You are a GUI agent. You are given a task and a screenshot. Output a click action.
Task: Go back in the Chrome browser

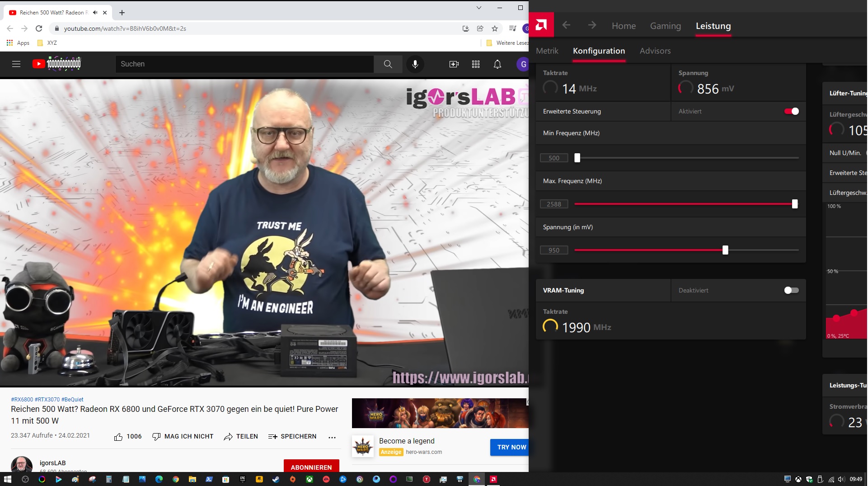pos(10,28)
